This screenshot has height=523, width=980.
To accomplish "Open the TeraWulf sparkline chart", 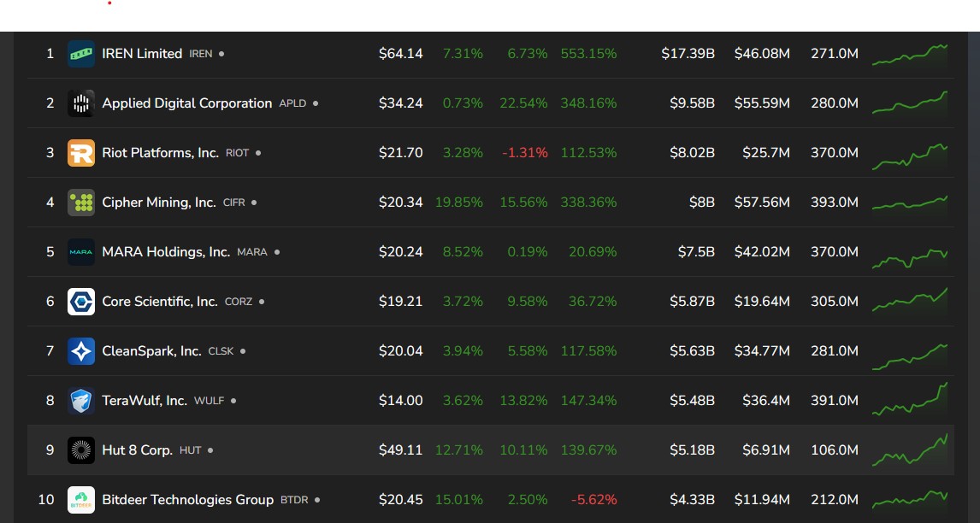I will (909, 399).
